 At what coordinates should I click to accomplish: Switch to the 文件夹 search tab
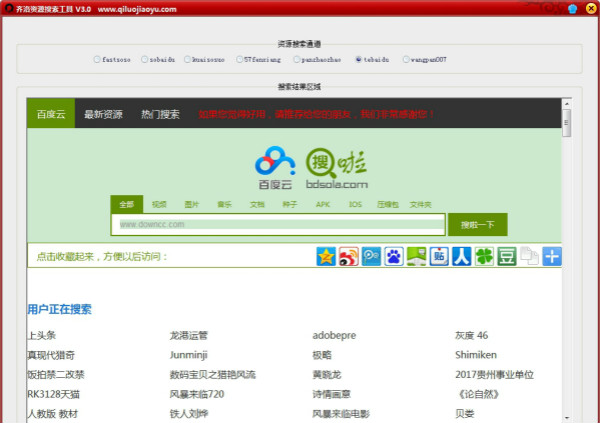pyautogui.click(x=421, y=204)
